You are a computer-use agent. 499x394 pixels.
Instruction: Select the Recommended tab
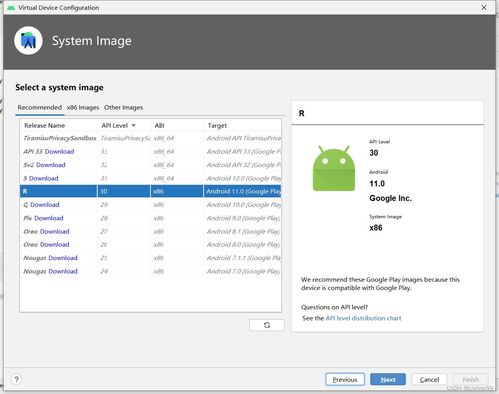click(40, 108)
